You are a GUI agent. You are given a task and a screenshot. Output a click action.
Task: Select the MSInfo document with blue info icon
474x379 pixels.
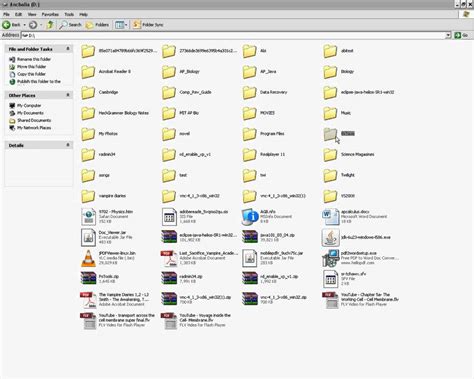tap(250, 216)
